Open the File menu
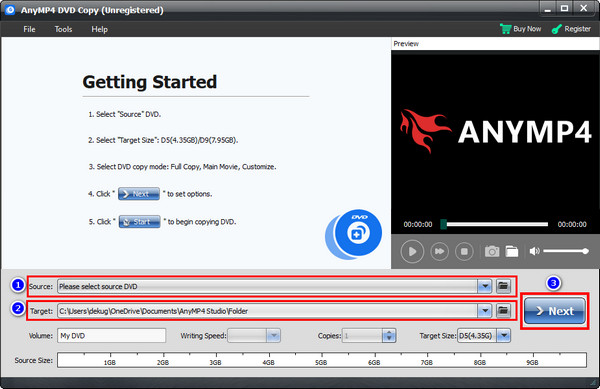 29,29
